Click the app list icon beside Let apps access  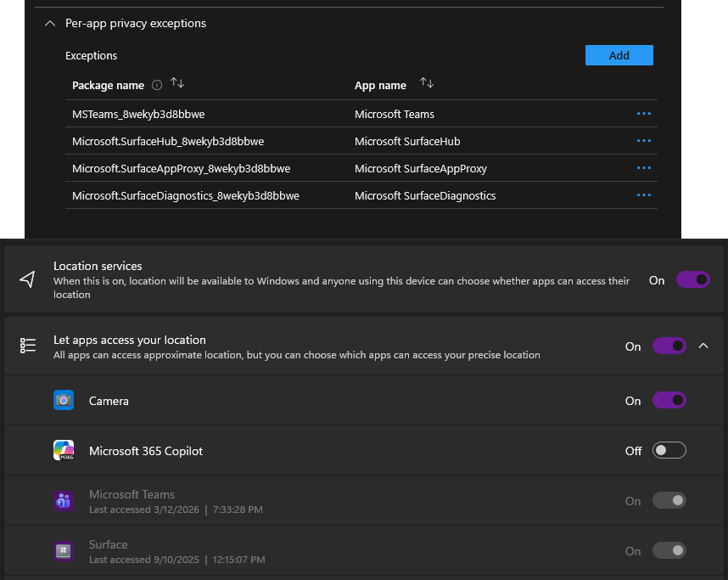click(28, 346)
